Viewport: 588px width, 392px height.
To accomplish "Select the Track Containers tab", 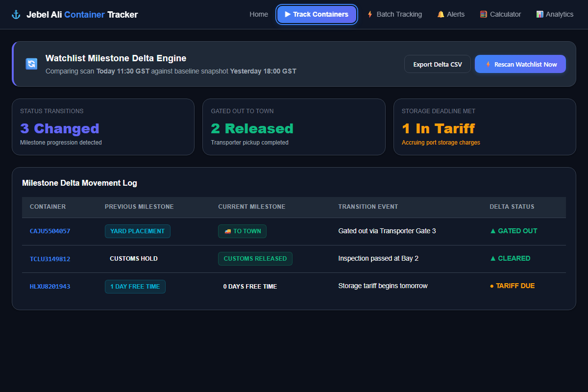I will click(317, 14).
